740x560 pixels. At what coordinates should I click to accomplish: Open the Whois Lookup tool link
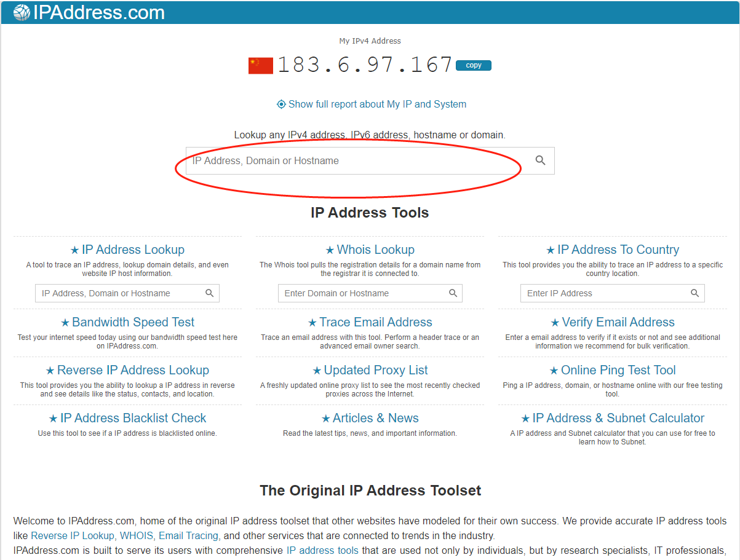coord(376,250)
